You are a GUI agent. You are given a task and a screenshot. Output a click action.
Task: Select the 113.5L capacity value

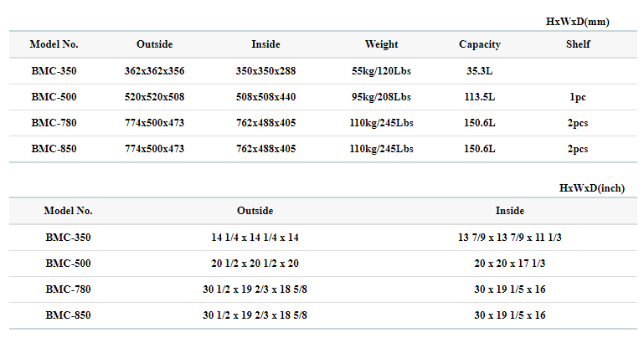pyautogui.click(x=480, y=97)
